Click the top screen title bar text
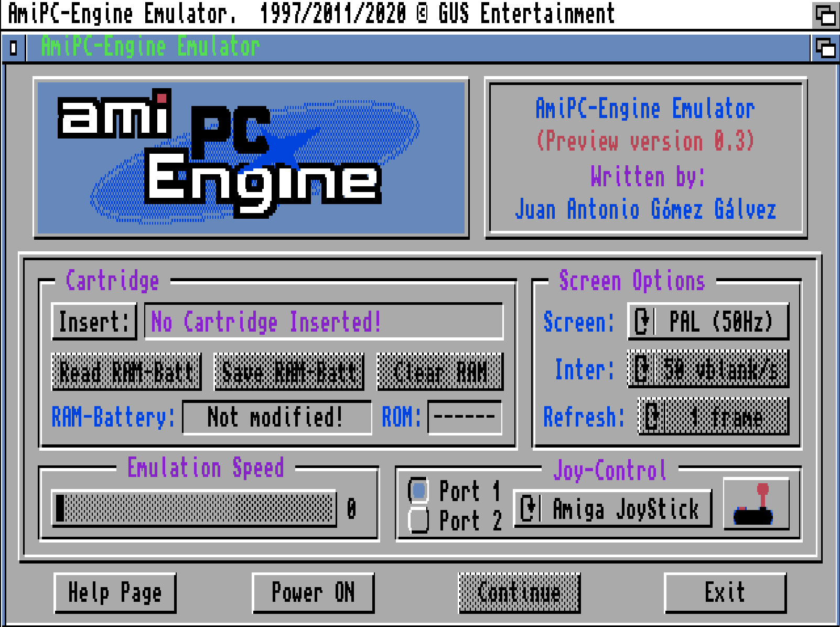This screenshot has width=840, height=627. click(x=311, y=14)
